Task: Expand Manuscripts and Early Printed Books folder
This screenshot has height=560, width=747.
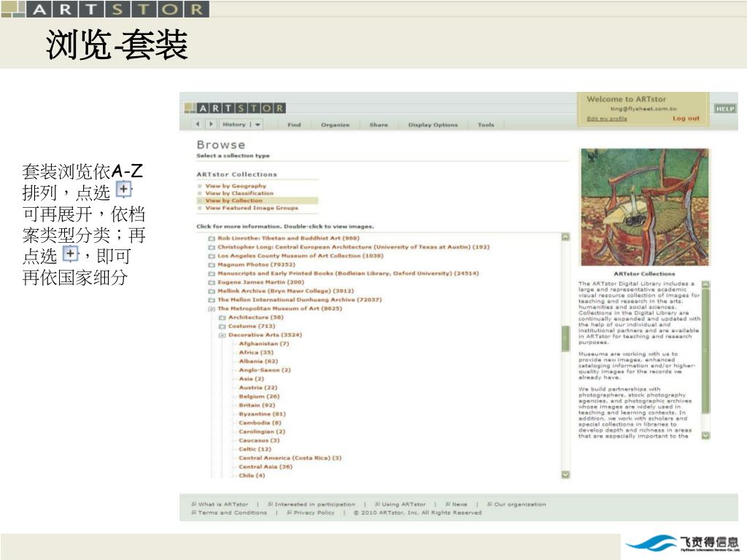Action: click(x=212, y=274)
